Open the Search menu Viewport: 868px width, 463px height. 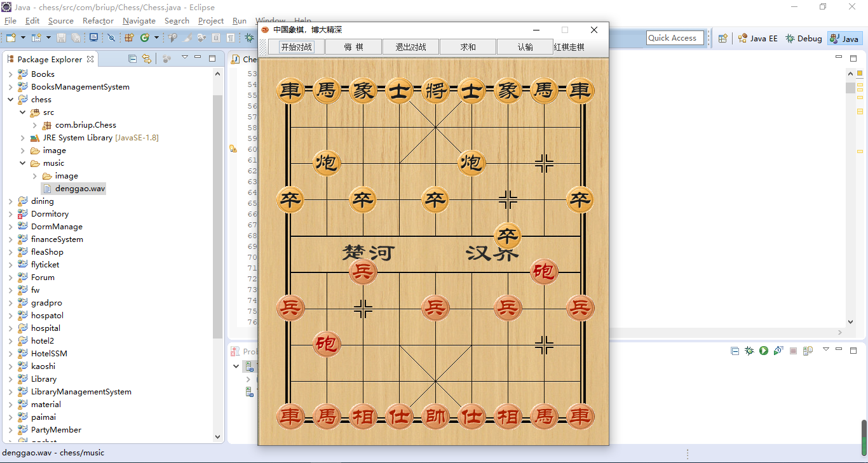177,21
